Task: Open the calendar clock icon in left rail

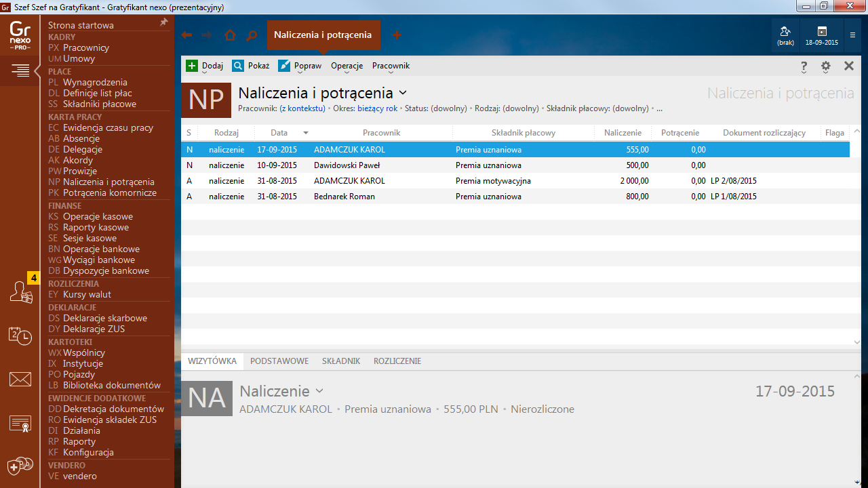Action: pyautogui.click(x=20, y=335)
